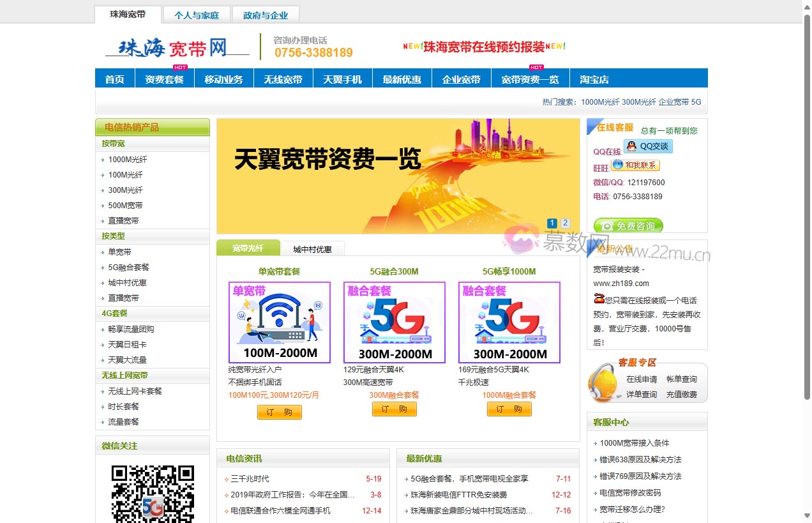The width and height of the screenshot is (812, 523).
Task: Click the green 免费咨询 consultation icon
Action: [628, 225]
